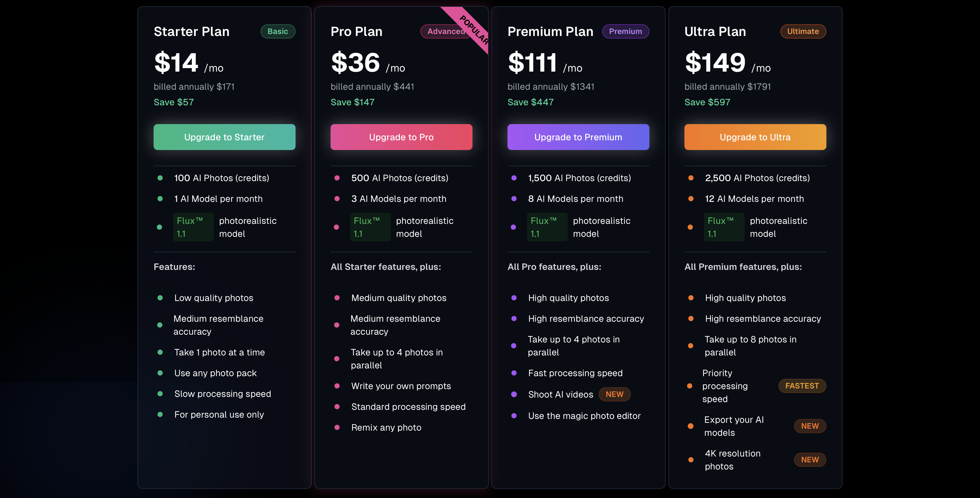Screen dimensions: 980x498
Task: Click the green Basic badge
Action: [277, 31]
